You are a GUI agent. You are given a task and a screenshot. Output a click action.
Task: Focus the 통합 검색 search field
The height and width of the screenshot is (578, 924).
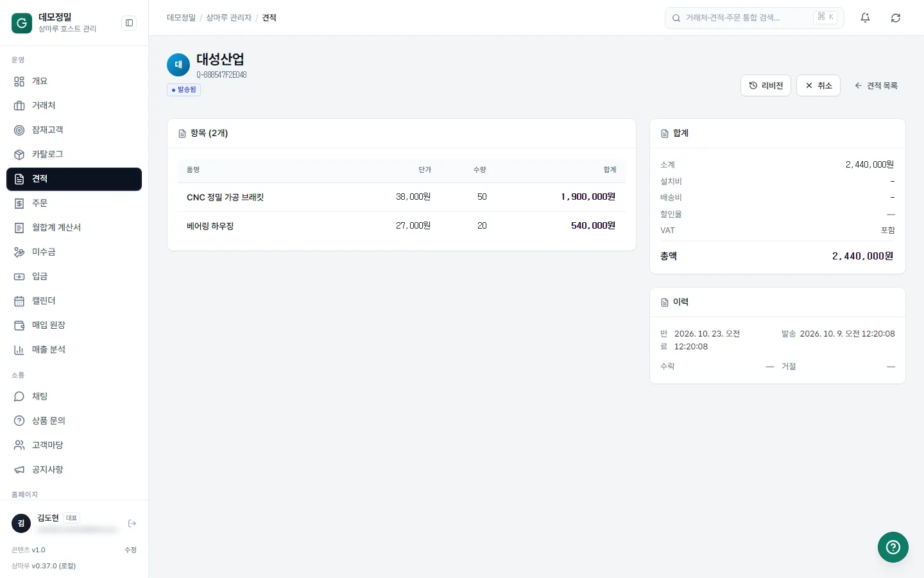tap(755, 18)
